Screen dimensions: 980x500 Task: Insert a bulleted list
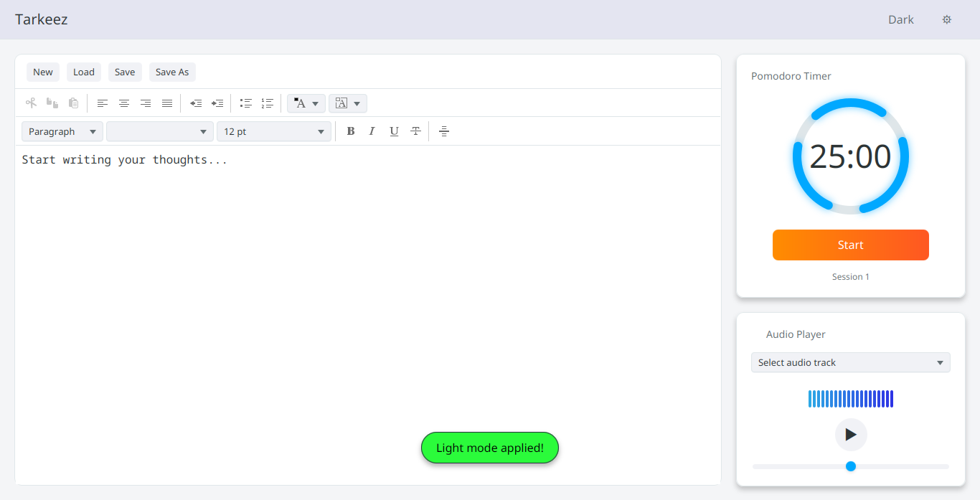(246, 103)
